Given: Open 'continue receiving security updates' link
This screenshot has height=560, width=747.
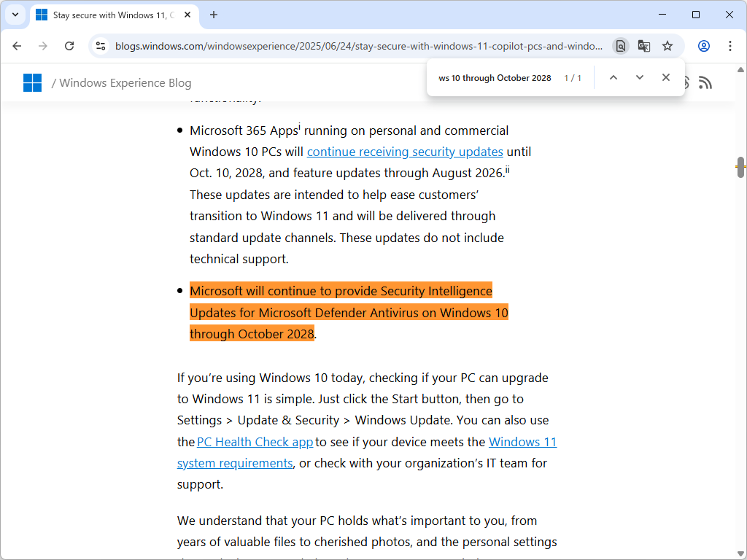Looking at the screenshot, I should point(405,152).
